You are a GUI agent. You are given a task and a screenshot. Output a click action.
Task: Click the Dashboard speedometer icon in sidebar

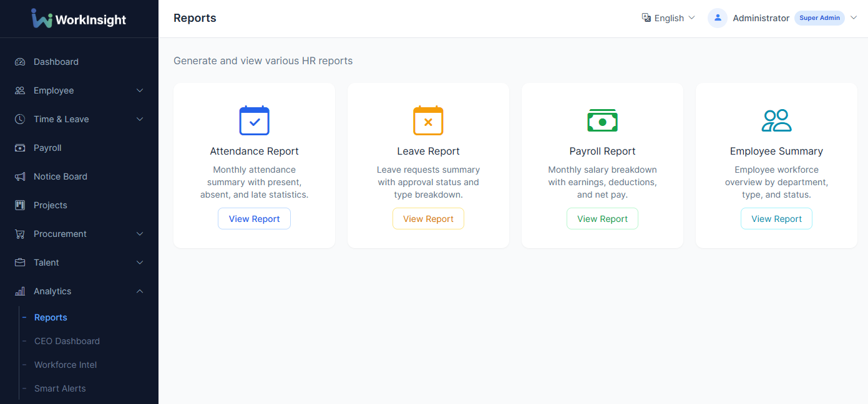tap(20, 62)
